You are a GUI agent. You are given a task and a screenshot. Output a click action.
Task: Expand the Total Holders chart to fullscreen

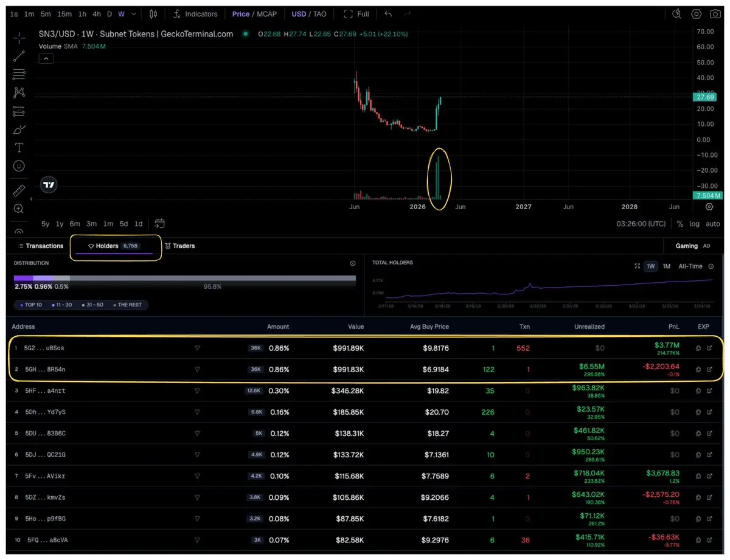click(x=637, y=266)
